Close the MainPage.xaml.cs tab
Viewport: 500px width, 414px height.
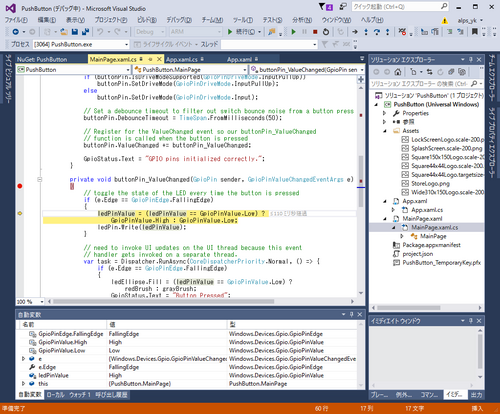coord(159,59)
